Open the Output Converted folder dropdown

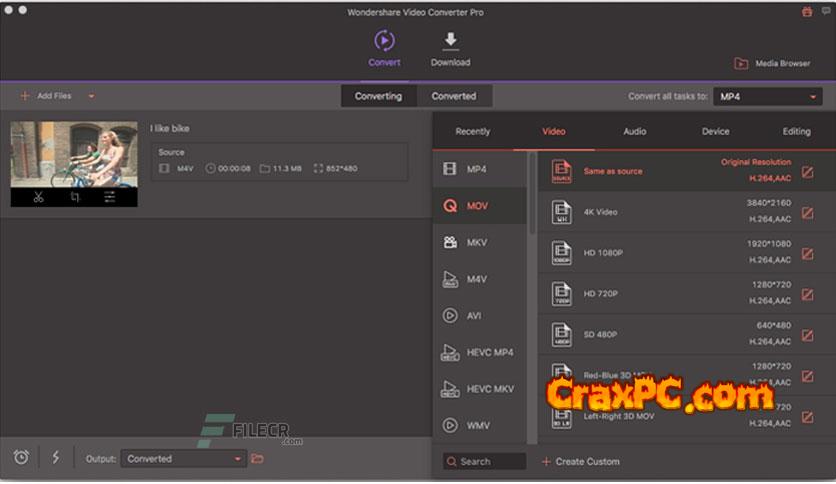184,459
